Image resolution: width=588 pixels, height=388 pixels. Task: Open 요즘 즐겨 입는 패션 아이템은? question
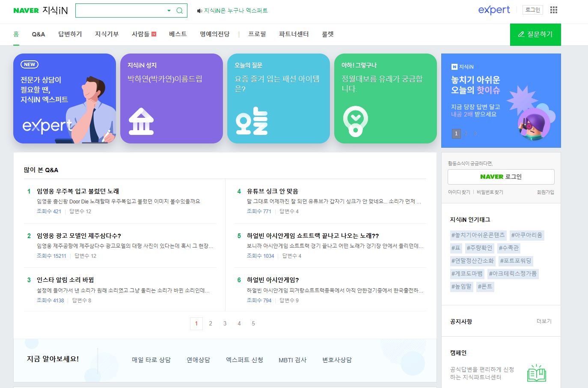[277, 84]
